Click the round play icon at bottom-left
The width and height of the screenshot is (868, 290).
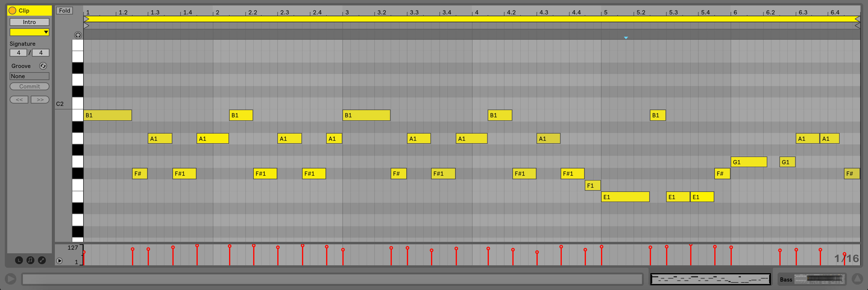pyautogui.click(x=11, y=279)
